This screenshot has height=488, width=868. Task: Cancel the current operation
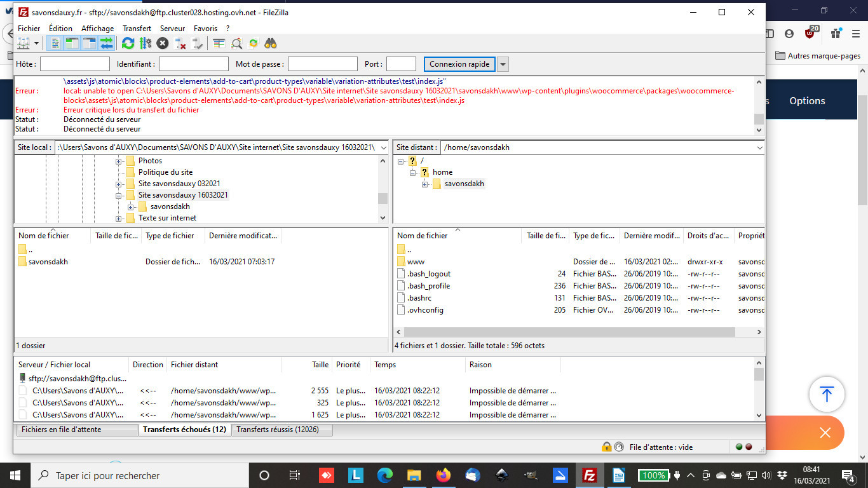163,43
